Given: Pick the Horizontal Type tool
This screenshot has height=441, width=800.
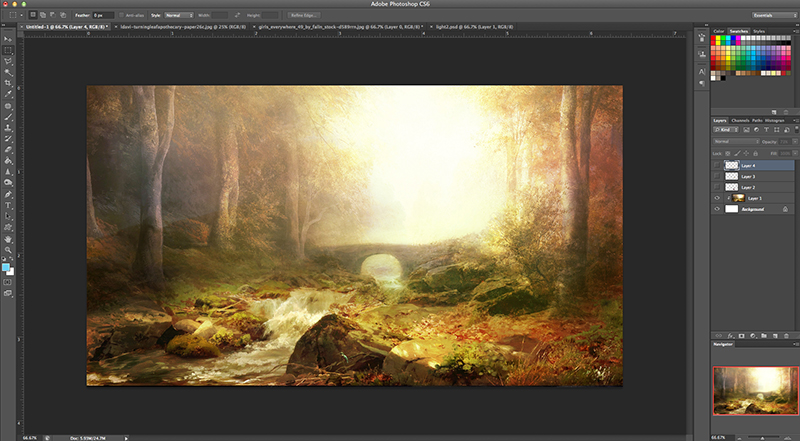Looking at the screenshot, I should tap(8, 205).
